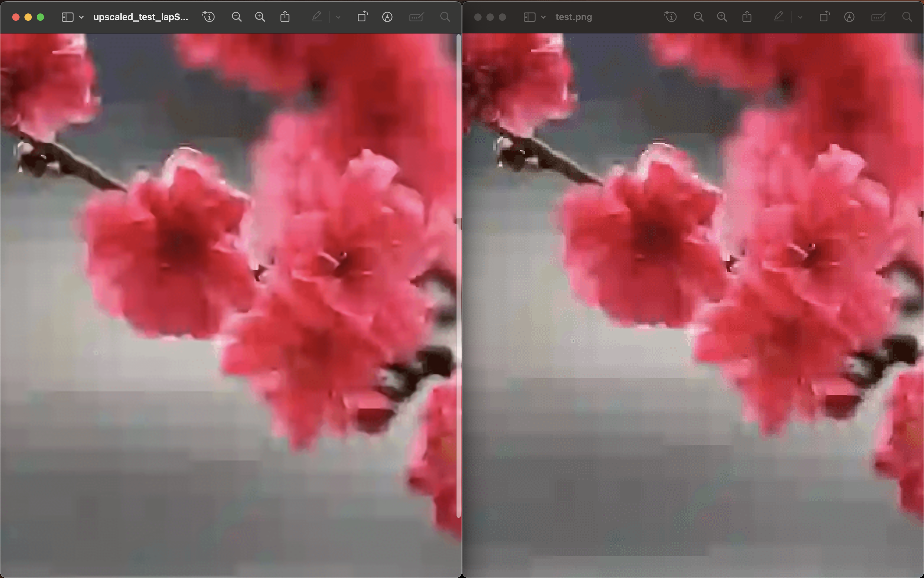The image size is (924, 578).
Task: Maximize the upscaled_test window
Action: pos(40,17)
